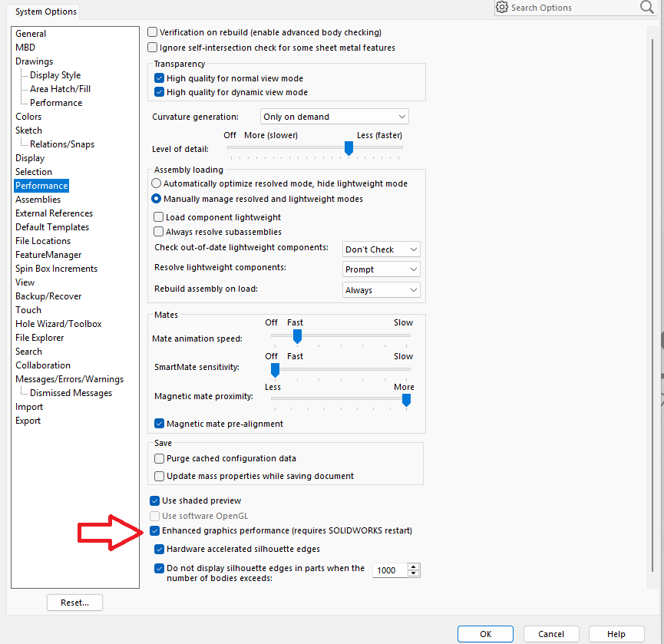664x644 pixels.
Task: Increase the silhouette edges body count spinner
Action: tap(414, 566)
